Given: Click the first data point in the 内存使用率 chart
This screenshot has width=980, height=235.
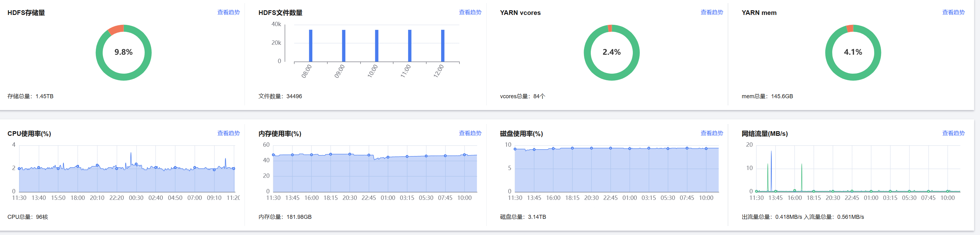Looking at the screenshot, I should coord(273,155).
